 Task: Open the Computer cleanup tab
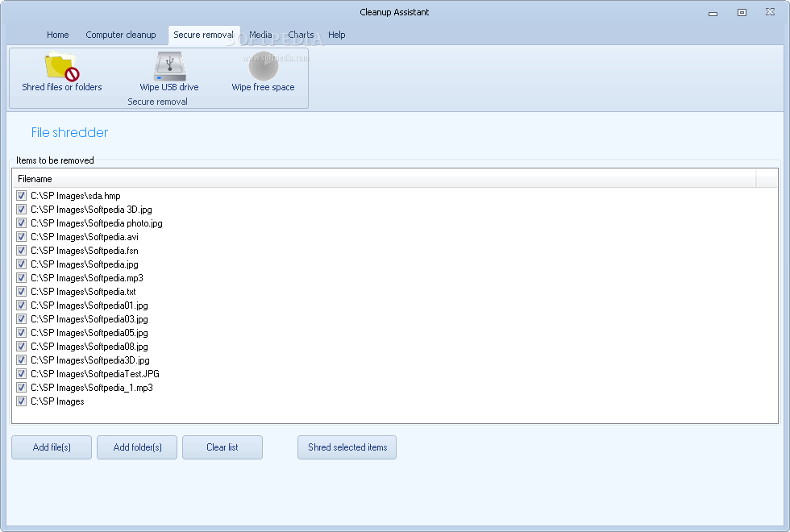tap(121, 35)
